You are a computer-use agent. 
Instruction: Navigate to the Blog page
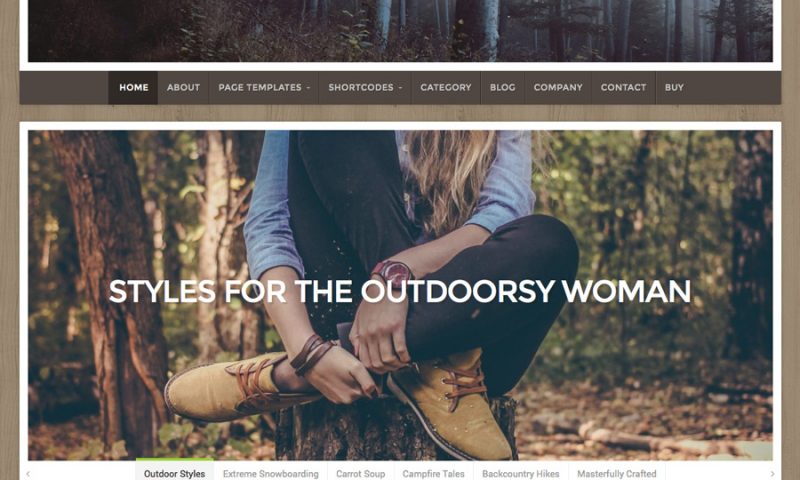click(x=503, y=88)
